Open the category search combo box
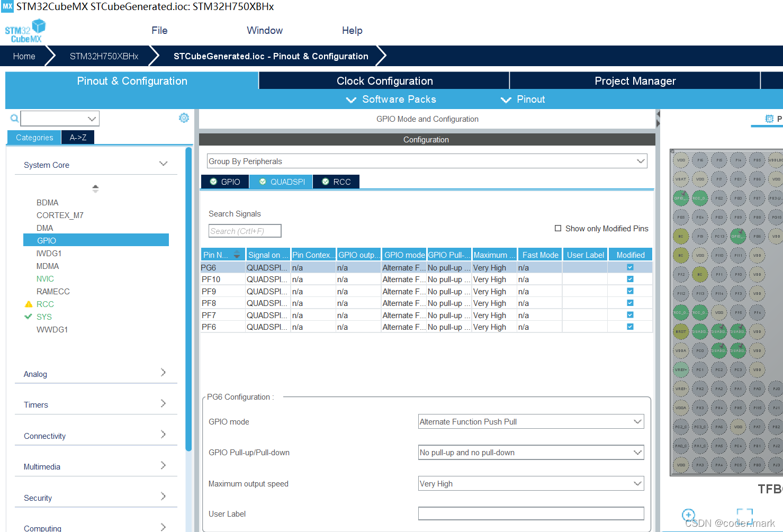 point(60,119)
